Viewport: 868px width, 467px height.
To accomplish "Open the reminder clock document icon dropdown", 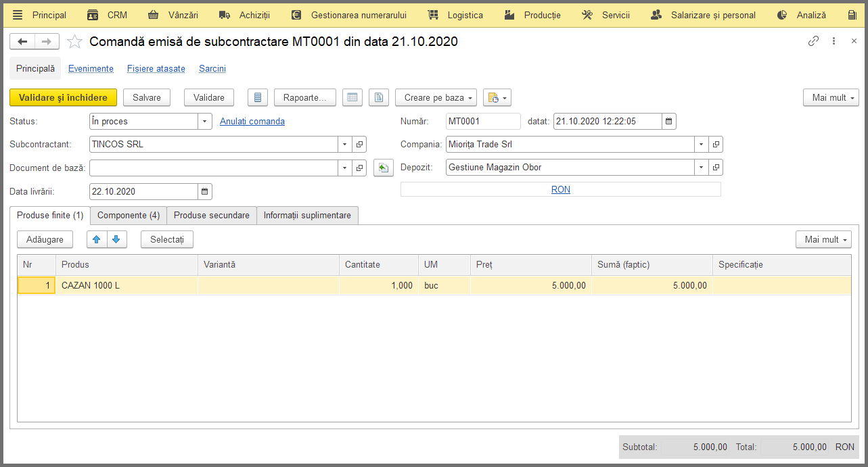I will click(497, 98).
